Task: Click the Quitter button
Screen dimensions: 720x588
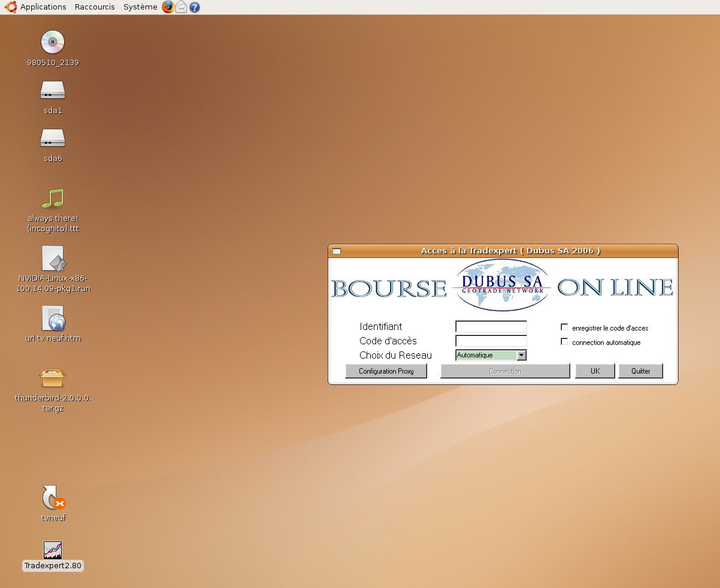Action: tap(641, 371)
